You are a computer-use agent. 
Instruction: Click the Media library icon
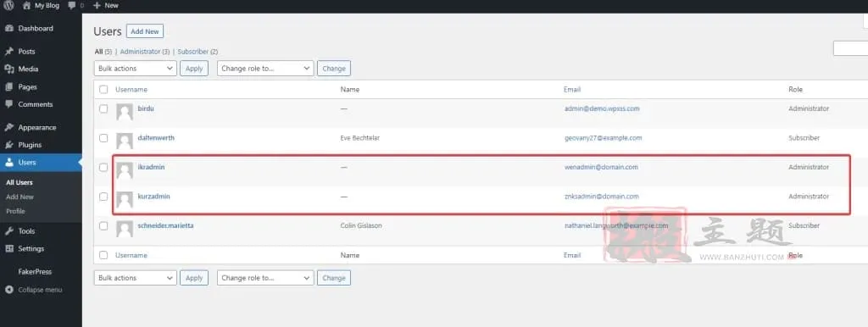point(8,69)
